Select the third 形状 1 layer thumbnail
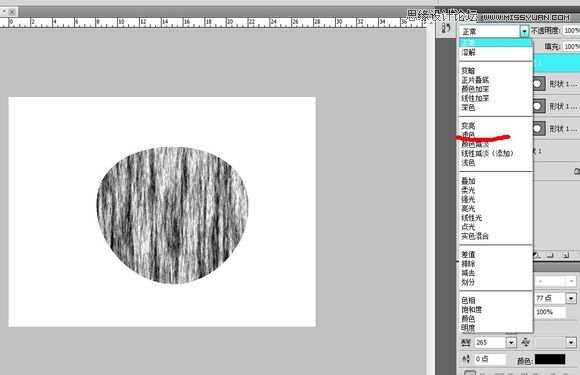Screen dimensions: 580x375 [538, 129]
